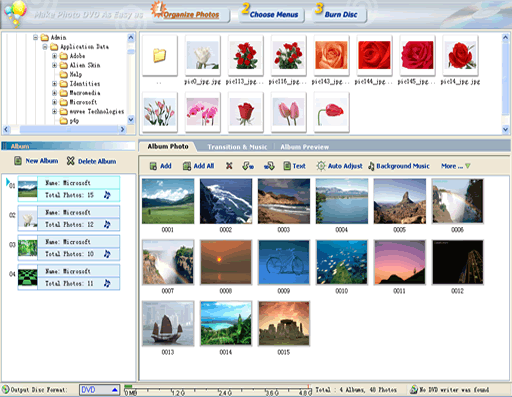Expand the Microsoft folder node
The image size is (512, 397).
click(54, 102)
